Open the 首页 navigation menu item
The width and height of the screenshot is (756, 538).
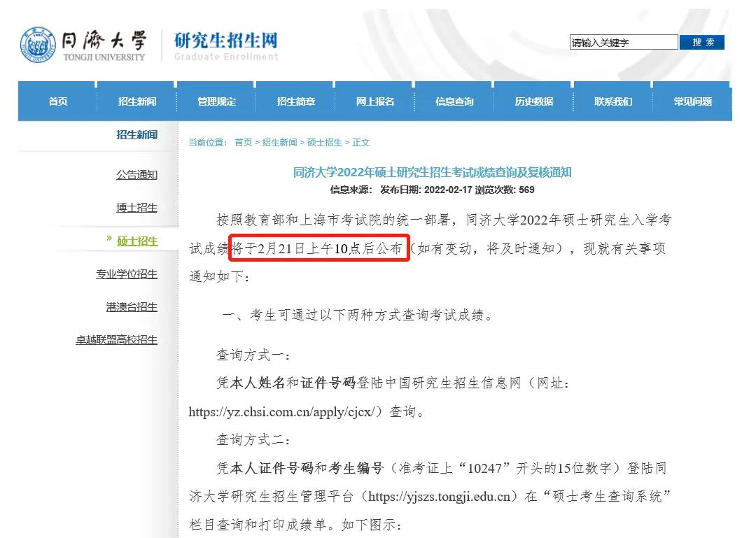(57, 101)
